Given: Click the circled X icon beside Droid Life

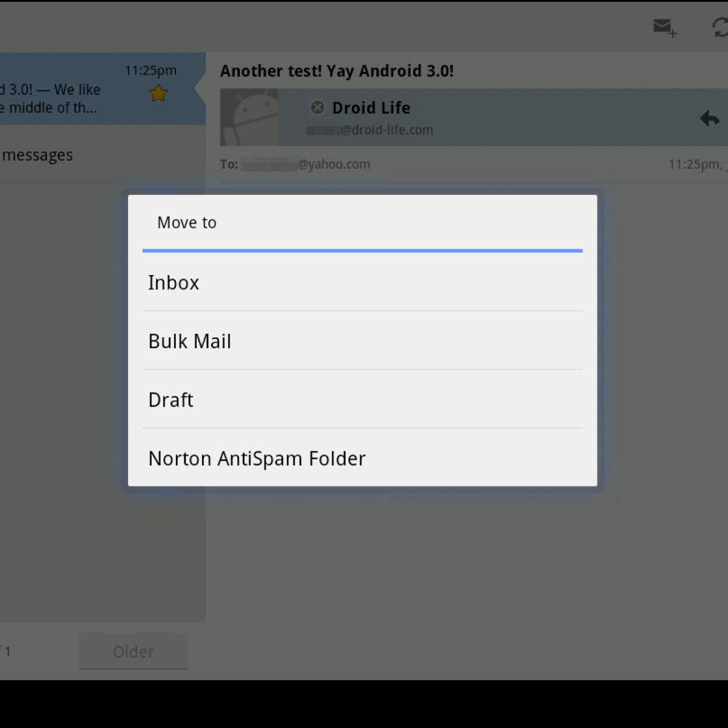Looking at the screenshot, I should click(x=317, y=107).
